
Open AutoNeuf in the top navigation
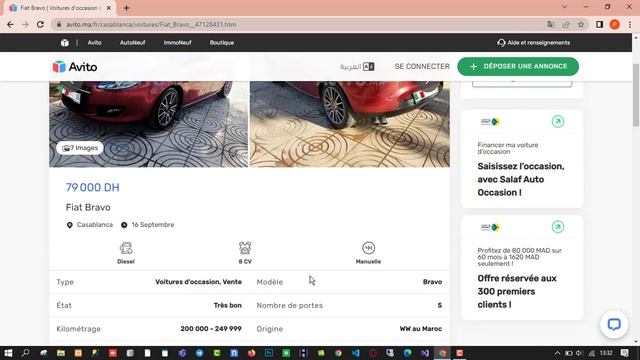pyautogui.click(x=132, y=42)
